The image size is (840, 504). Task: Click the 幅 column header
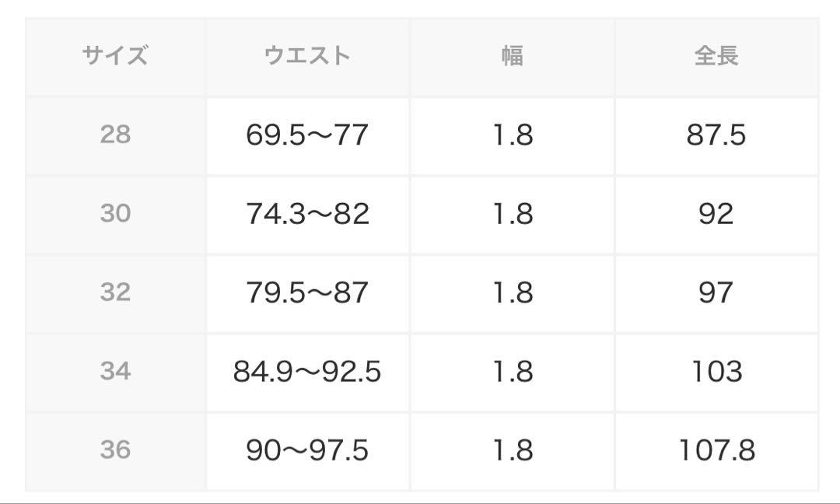pyautogui.click(x=512, y=56)
